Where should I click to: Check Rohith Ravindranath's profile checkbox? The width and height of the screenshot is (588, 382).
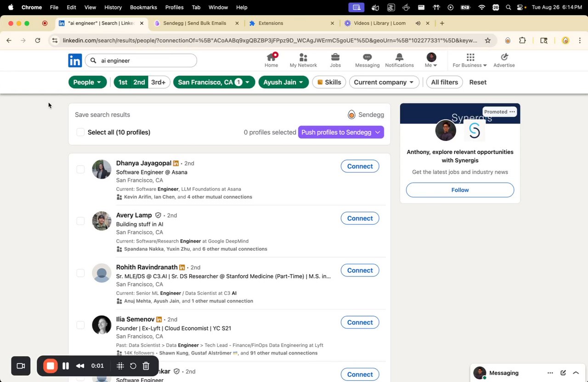pos(80,273)
